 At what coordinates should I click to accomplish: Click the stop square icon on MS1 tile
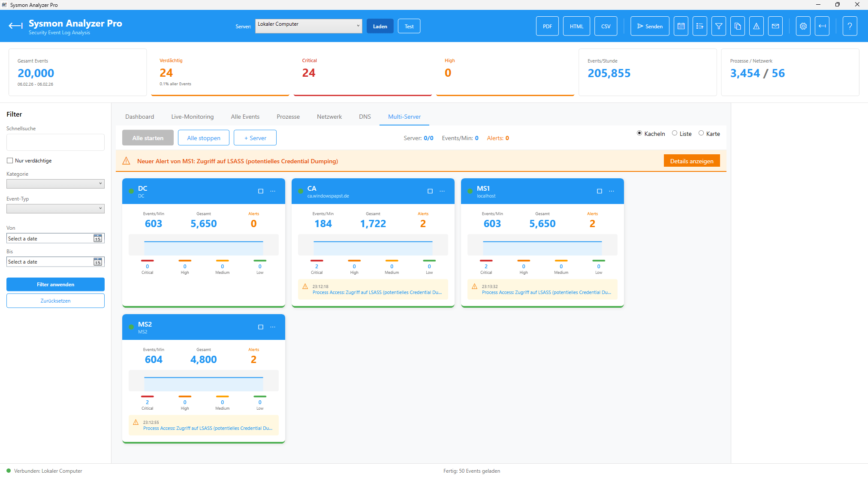point(599,191)
